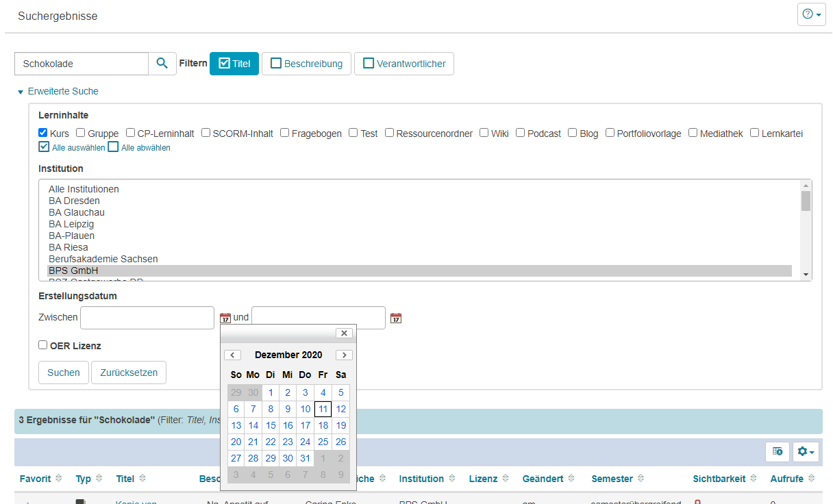Open the calendar icon beside the first date field
Viewport: 833px width, 504px height.
pos(225,318)
